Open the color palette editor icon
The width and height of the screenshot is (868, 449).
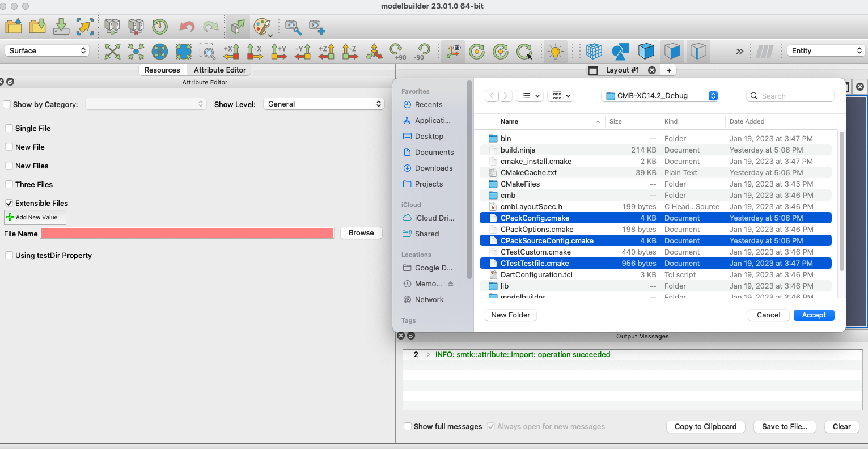(x=262, y=27)
